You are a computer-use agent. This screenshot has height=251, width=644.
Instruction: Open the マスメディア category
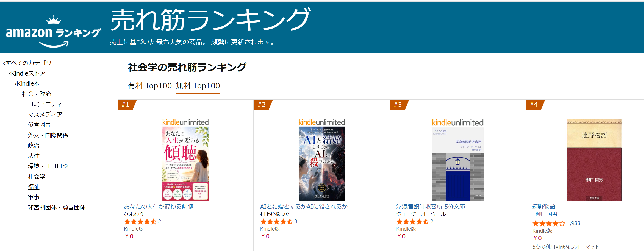tap(45, 115)
